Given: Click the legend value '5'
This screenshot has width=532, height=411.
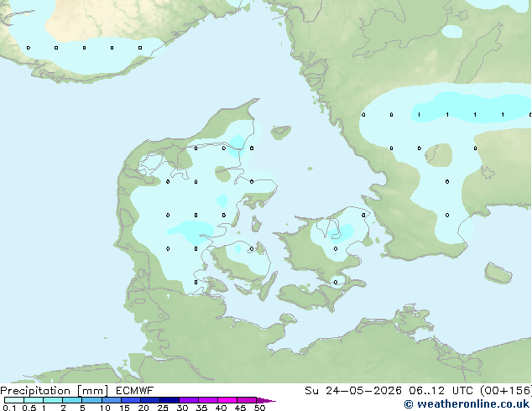Looking at the screenshot, I should [x=82, y=408].
